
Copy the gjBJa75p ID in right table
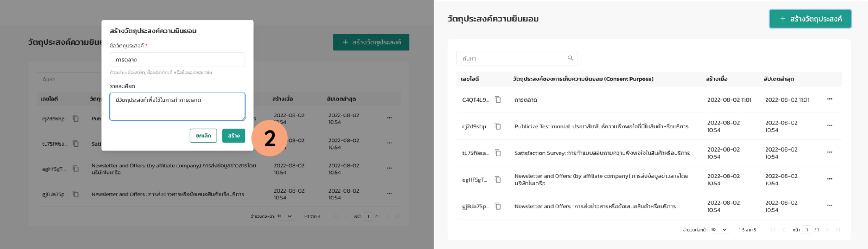pos(498,206)
